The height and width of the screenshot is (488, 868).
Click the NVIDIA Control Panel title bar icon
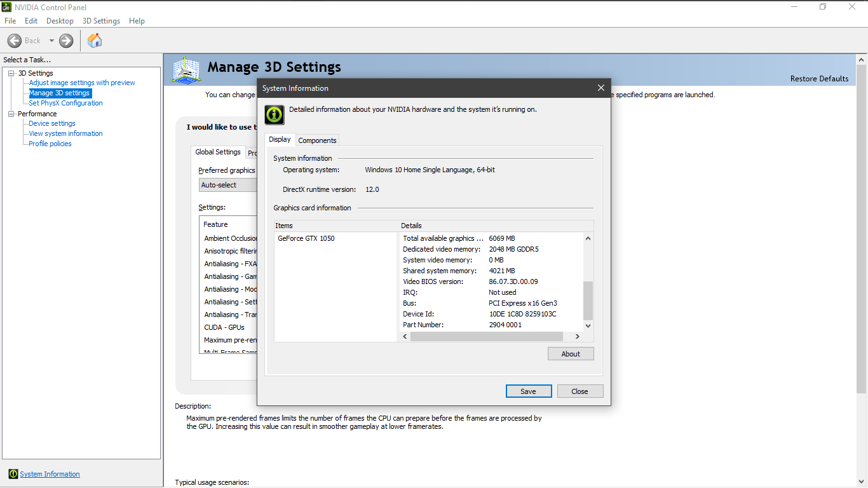[7, 7]
